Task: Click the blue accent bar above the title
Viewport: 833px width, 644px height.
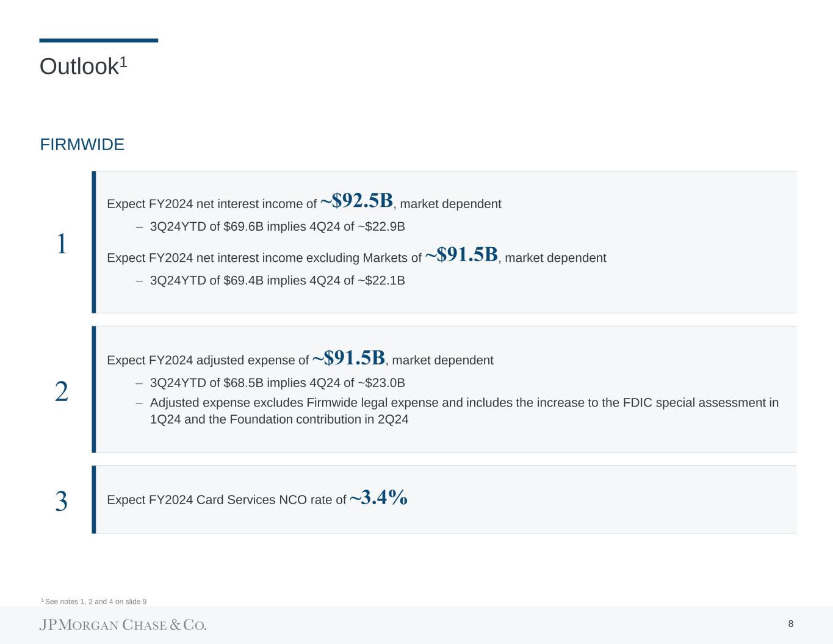Action: coord(98,40)
